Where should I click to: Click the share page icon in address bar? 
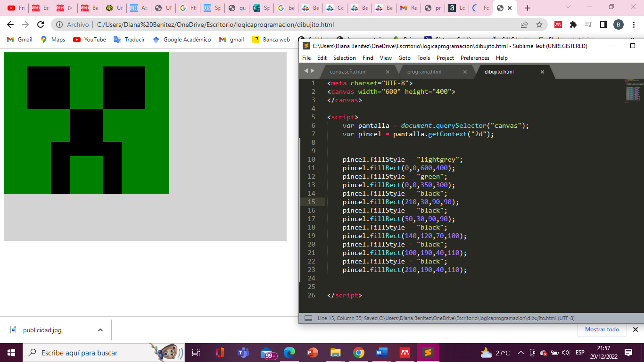click(524, 25)
